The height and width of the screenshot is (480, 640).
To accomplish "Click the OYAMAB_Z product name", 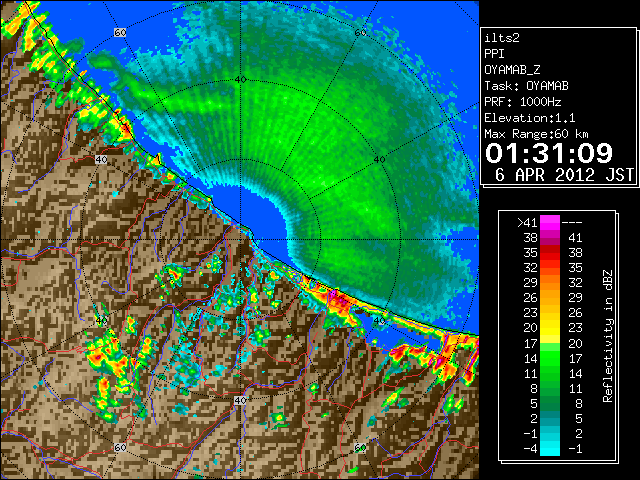I will tap(512, 70).
